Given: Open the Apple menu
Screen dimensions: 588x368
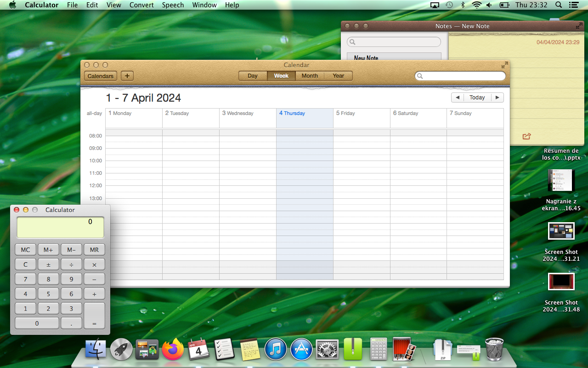Looking at the screenshot, I should pos(12,5).
